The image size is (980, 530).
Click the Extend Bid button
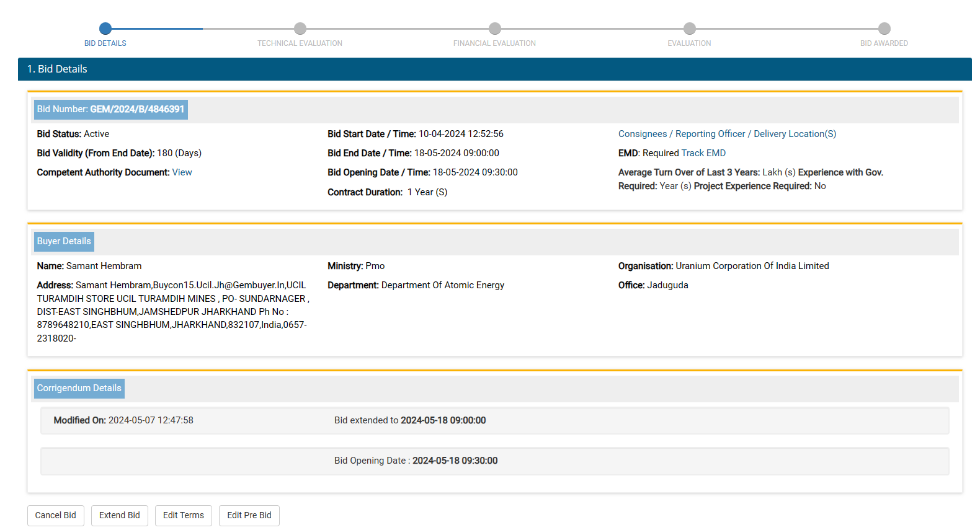coord(120,515)
